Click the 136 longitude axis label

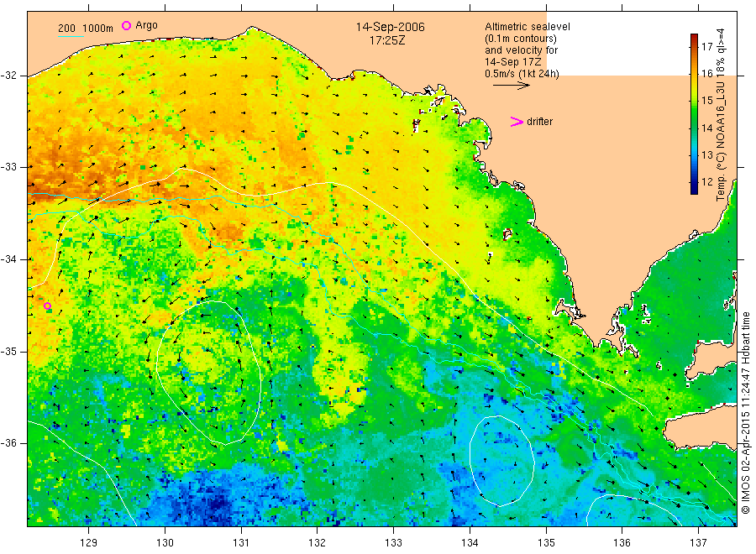pos(622,543)
